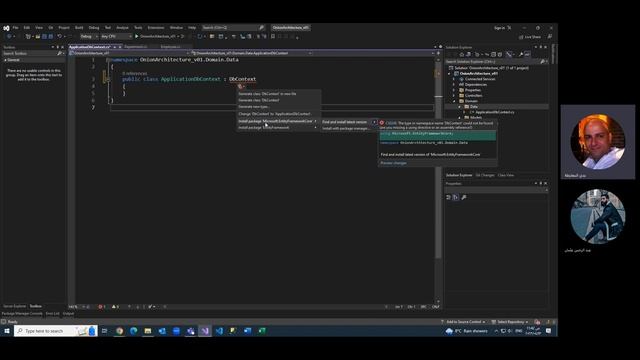Screen dimensions: 640x360
Task: Click the Solution Explorer home icon
Action: 462,54
